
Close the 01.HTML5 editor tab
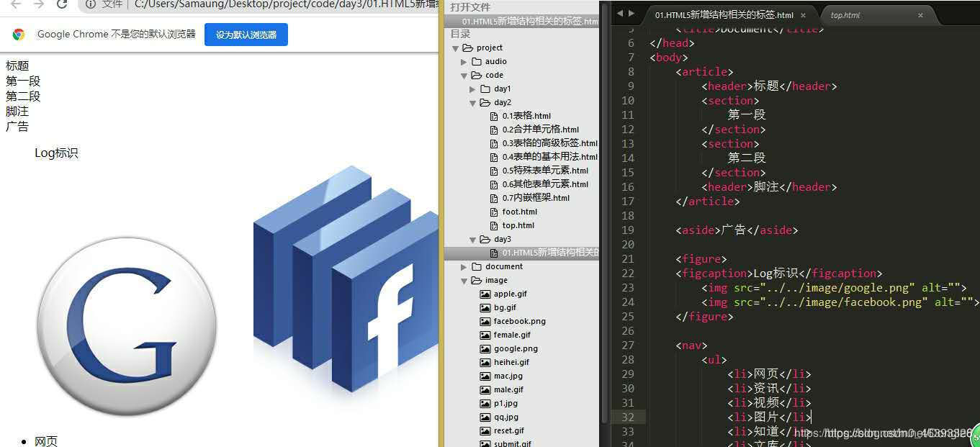pos(803,15)
